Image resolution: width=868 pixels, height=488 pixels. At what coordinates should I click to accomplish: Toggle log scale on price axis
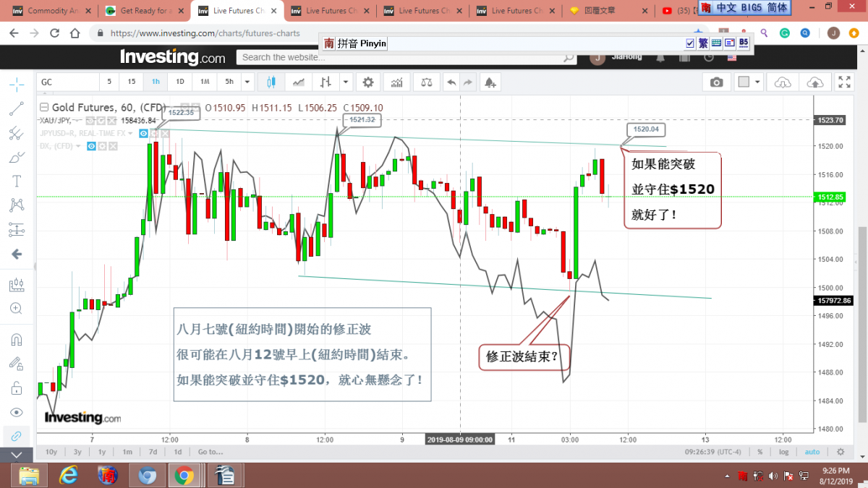pos(784,452)
